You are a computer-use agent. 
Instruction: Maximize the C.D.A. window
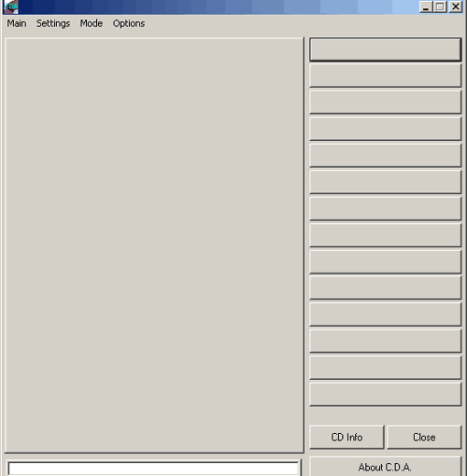click(x=440, y=7)
